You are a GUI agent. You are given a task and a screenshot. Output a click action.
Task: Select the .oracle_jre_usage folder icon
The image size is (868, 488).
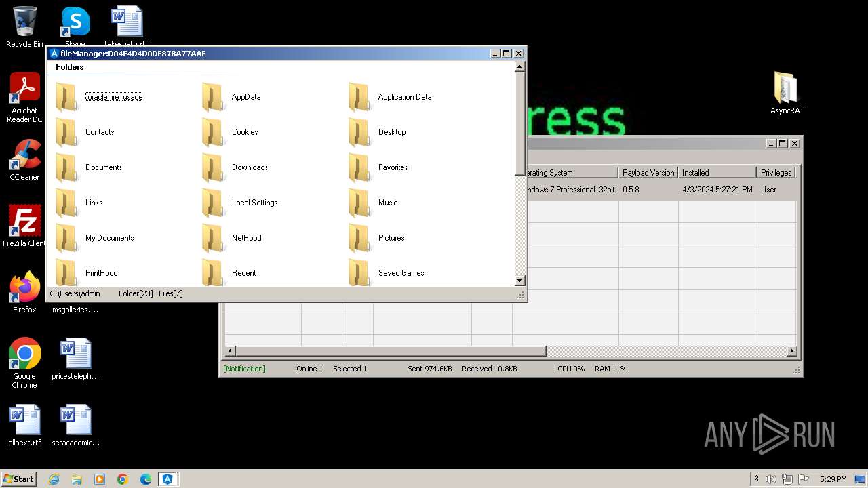tap(66, 97)
